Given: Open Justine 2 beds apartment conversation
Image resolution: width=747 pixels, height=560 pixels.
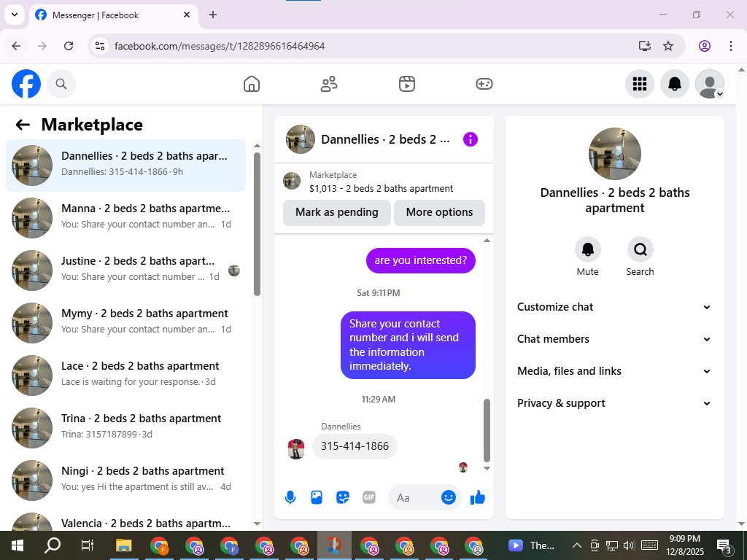Looking at the screenshot, I should [x=125, y=270].
